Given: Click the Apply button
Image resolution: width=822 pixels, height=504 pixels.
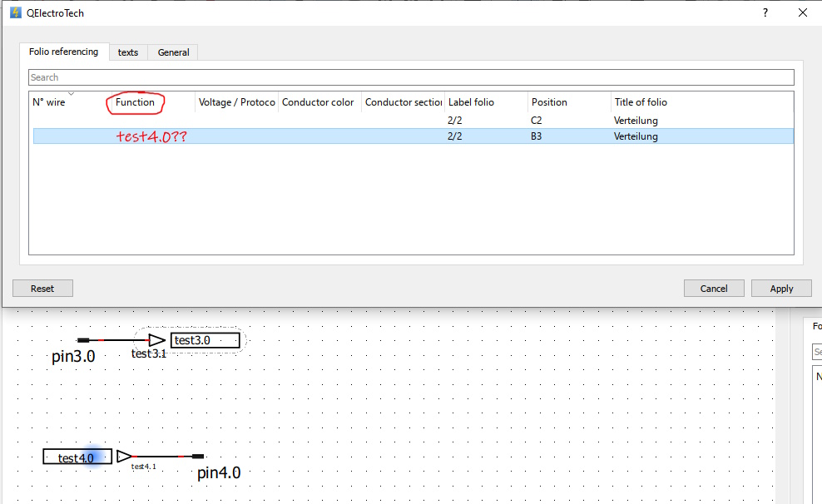Looking at the screenshot, I should point(781,289).
